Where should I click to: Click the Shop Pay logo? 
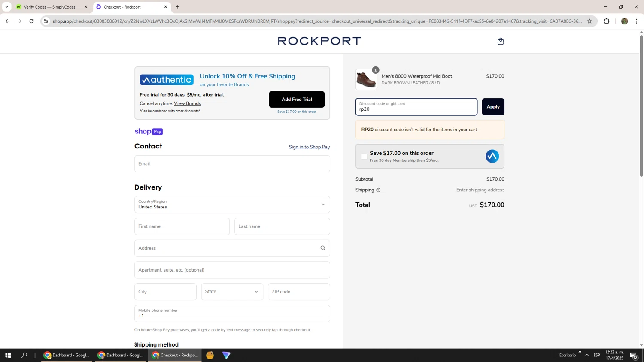(149, 132)
